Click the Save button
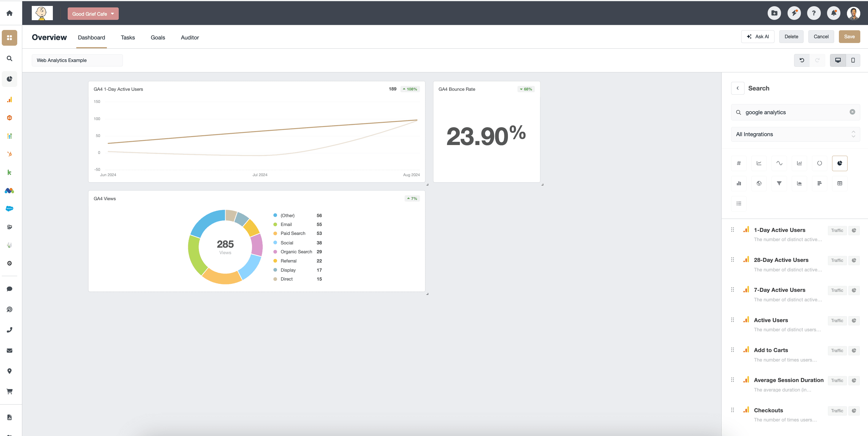 coord(849,37)
